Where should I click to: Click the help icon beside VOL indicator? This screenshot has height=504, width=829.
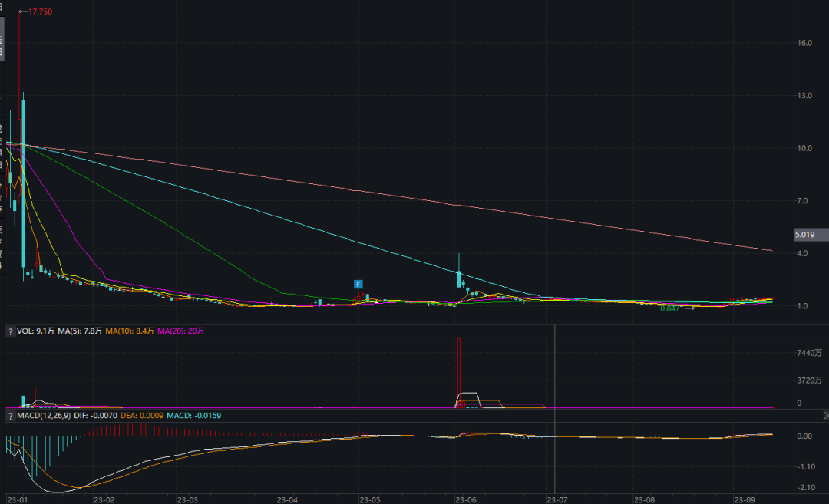[10, 331]
